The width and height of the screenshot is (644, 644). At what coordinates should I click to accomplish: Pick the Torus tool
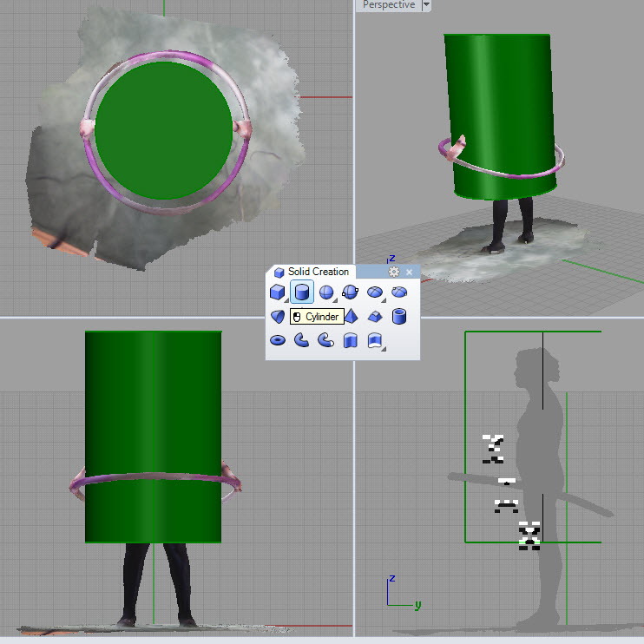(x=278, y=340)
